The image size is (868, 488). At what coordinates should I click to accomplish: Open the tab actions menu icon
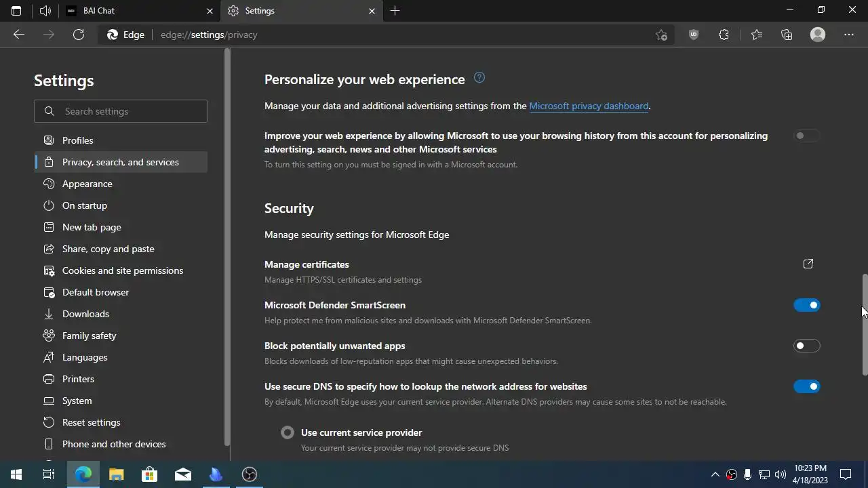[x=16, y=11]
